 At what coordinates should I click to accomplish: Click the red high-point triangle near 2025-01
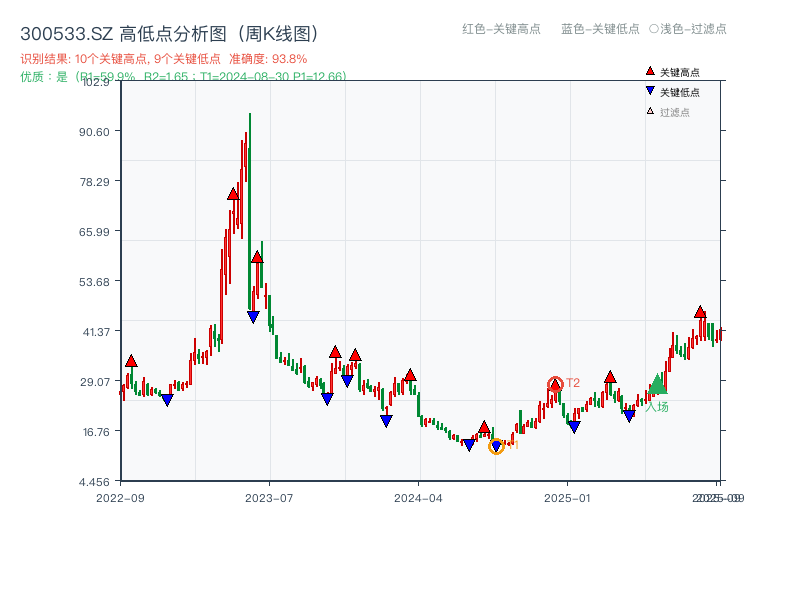pos(610,378)
